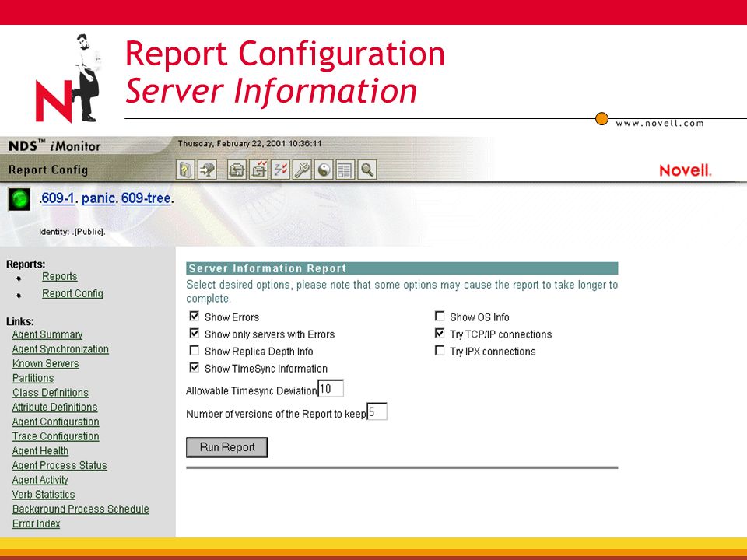The width and height of the screenshot is (747, 560).
Task: Open Agent Configuration wrench icon
Action: pos(302,170)
